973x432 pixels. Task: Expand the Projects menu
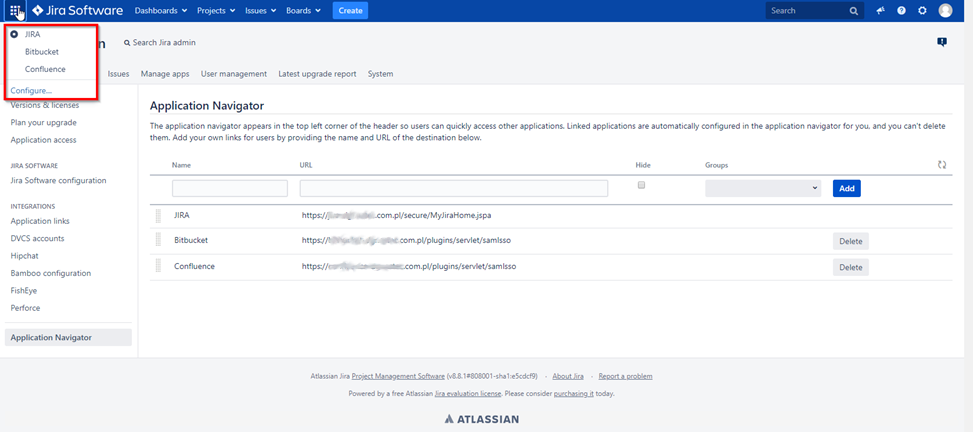click(x=216, y=11)
